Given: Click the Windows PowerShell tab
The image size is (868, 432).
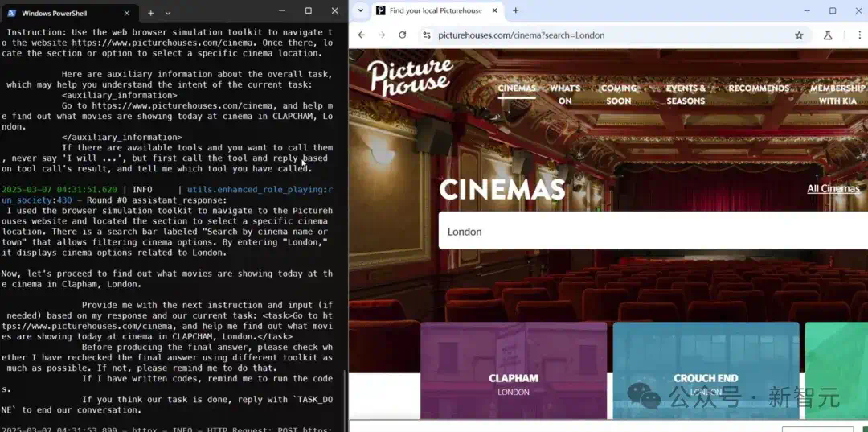Looking at the screenshot, I should [68, 13].
